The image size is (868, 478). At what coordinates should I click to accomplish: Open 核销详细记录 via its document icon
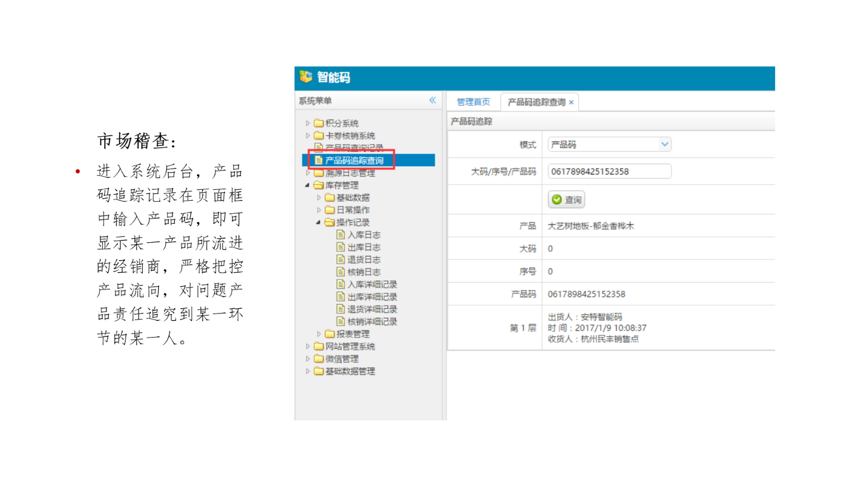341,321
